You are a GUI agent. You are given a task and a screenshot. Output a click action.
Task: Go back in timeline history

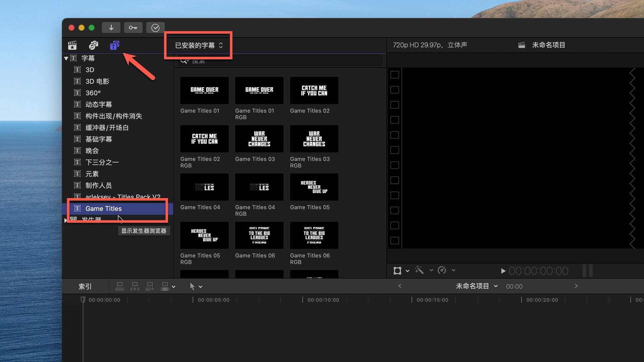400,286
